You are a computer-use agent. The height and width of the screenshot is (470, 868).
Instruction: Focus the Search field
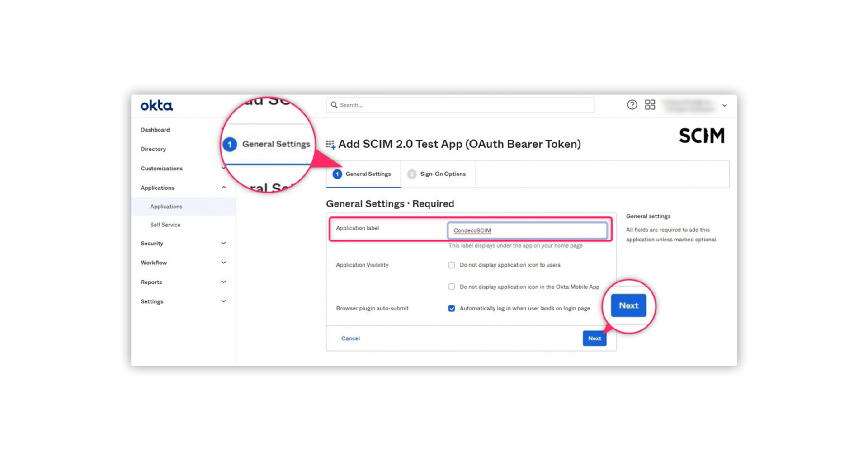pyautogui.click(x=460, y=105)
